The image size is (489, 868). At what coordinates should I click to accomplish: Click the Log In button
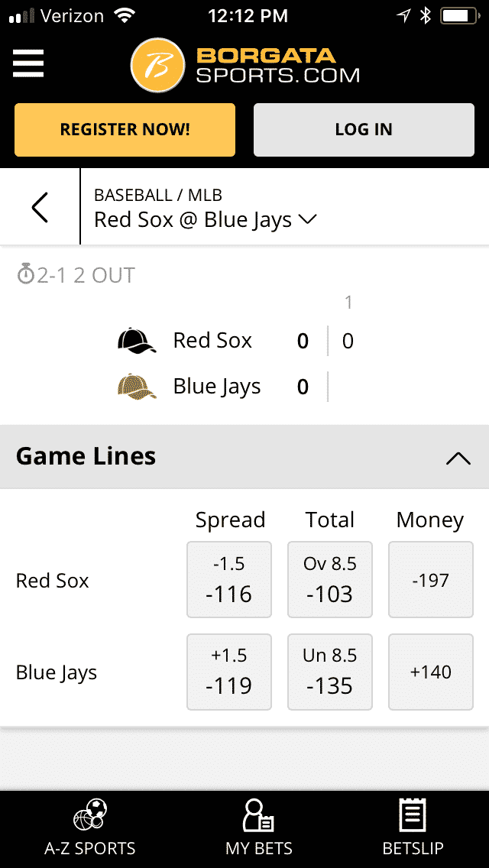click(364, 130)
